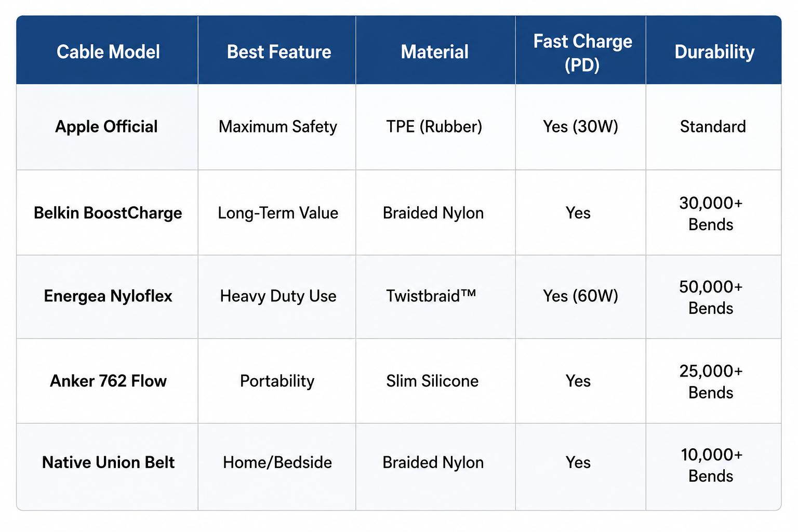798x532 pixels.
Task: Click the Twistbraid™ material cell
Action: coord(435,296)
